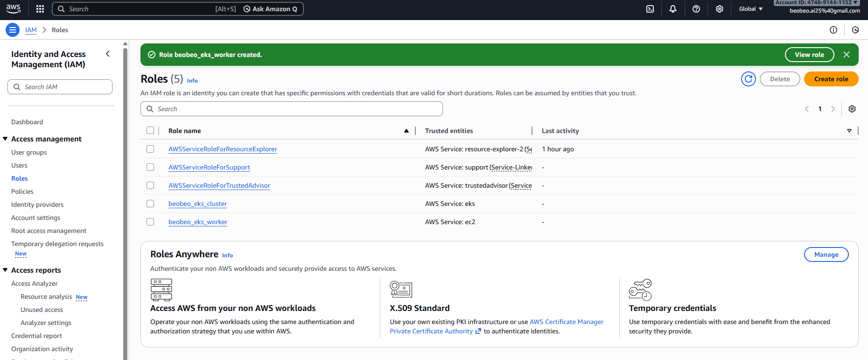Open the notifications bell
This screenshot has height=360, width=868.
(x=673, y=9)
